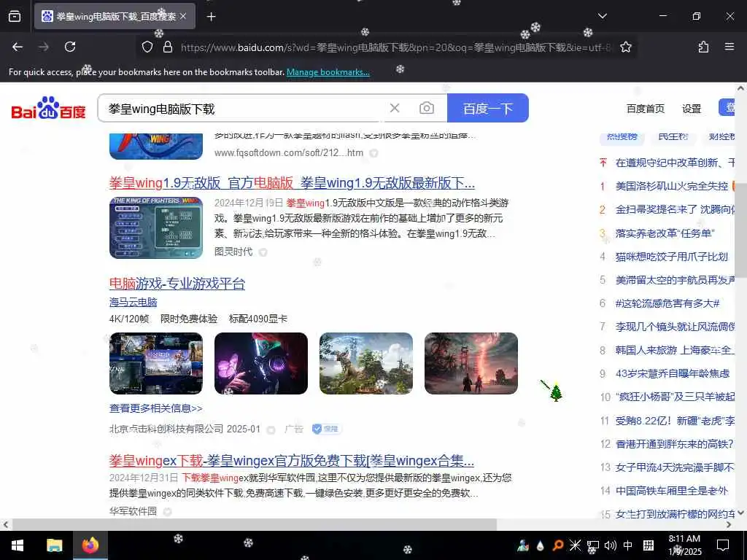Viewport: 747px width, 560px height.
Task: Reload the current page
Action: point(70,47)
